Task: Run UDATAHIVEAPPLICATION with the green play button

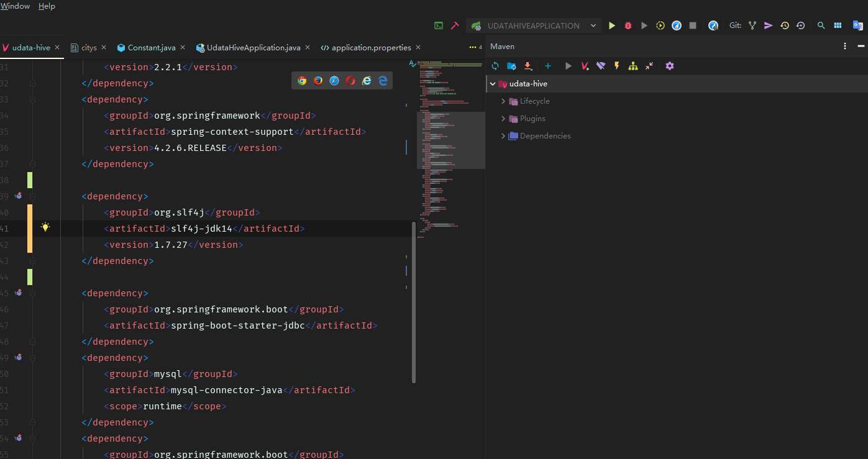Action: (x=612, y=25)
